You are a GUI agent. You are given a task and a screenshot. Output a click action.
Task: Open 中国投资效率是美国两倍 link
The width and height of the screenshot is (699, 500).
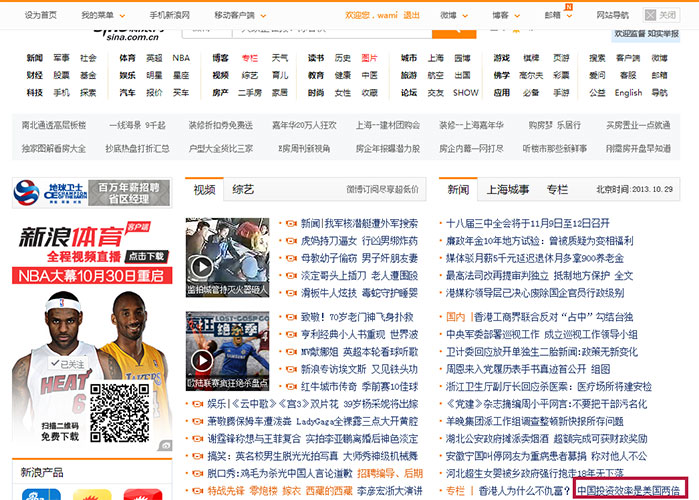click(x=629, y=491)
